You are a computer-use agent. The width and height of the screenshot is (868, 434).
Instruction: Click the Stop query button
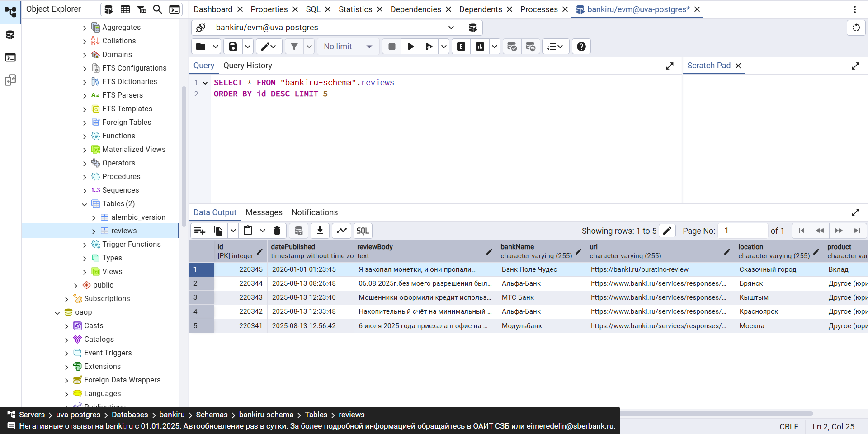[392, 47]
